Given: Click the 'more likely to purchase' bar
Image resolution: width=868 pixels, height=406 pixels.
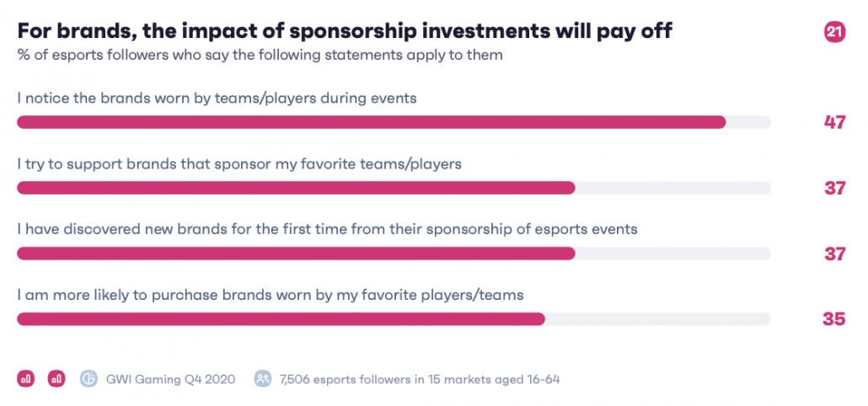Looking at the screenshot, I should 394,319.
